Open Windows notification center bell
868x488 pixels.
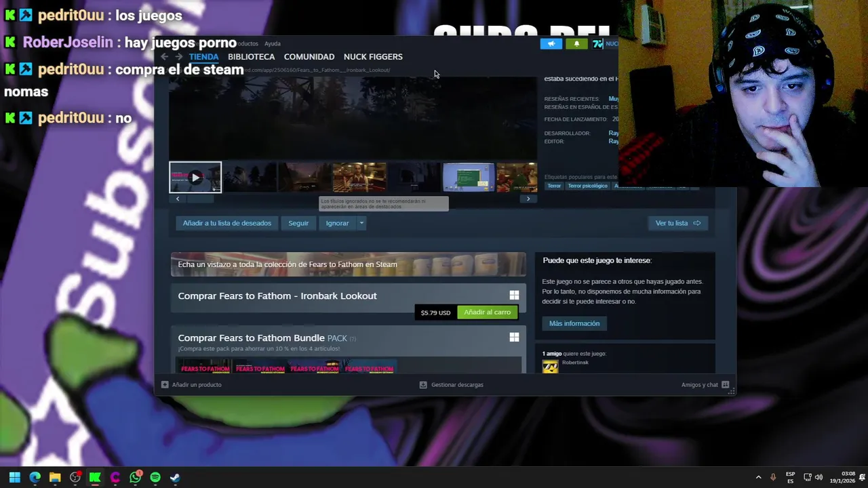pos(861,477)
